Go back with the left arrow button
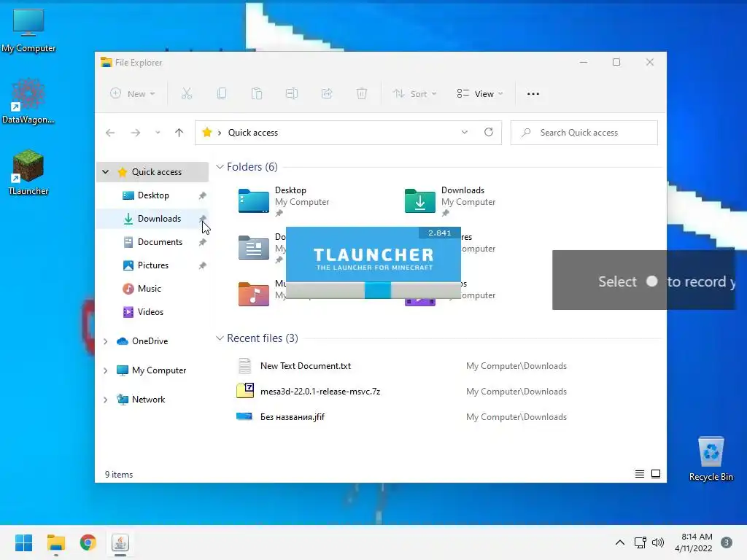This screenshot has width=747, height=560. point(110,133)
